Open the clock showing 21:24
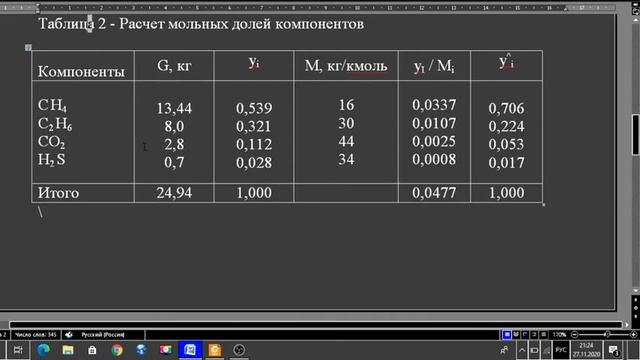This screenshot has height=360, width=640. point(586,350)
